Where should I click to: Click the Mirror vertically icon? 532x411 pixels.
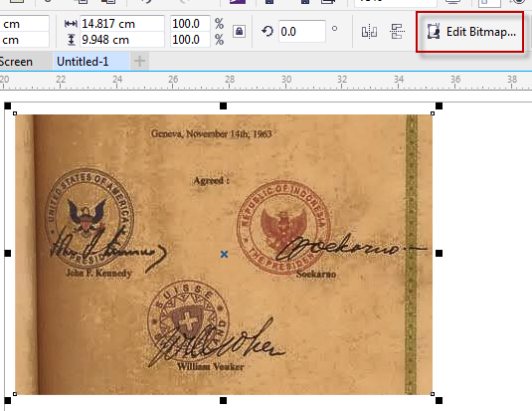(397, 32)
